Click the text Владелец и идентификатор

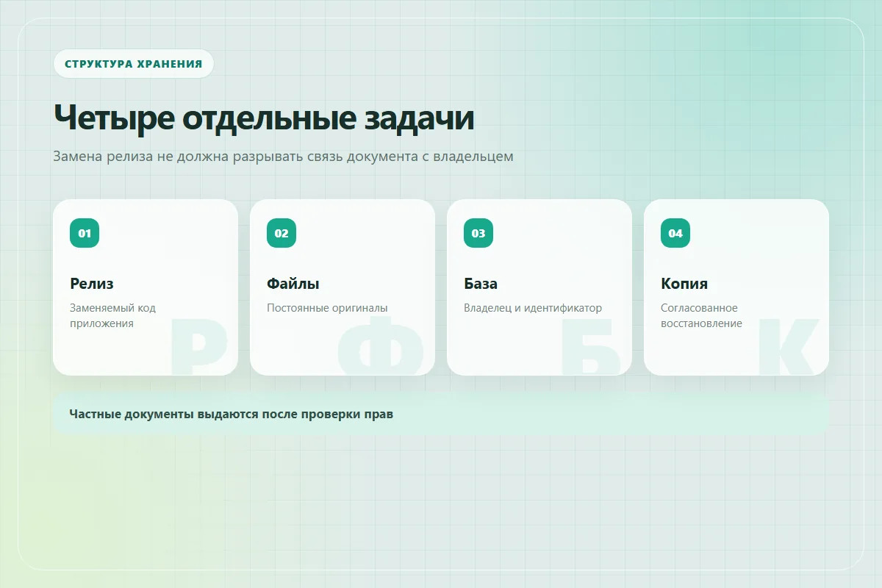click(533, 308)
